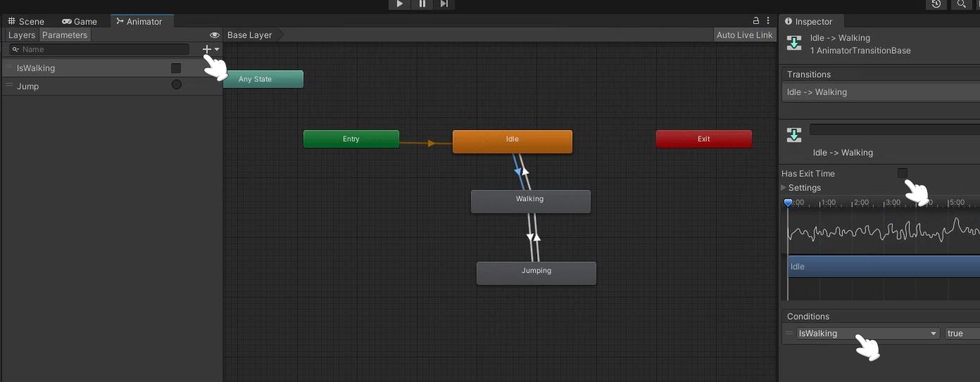
Task: Open the IsWalking condition parameter dropdown
Action: click(x=868, y=333)
